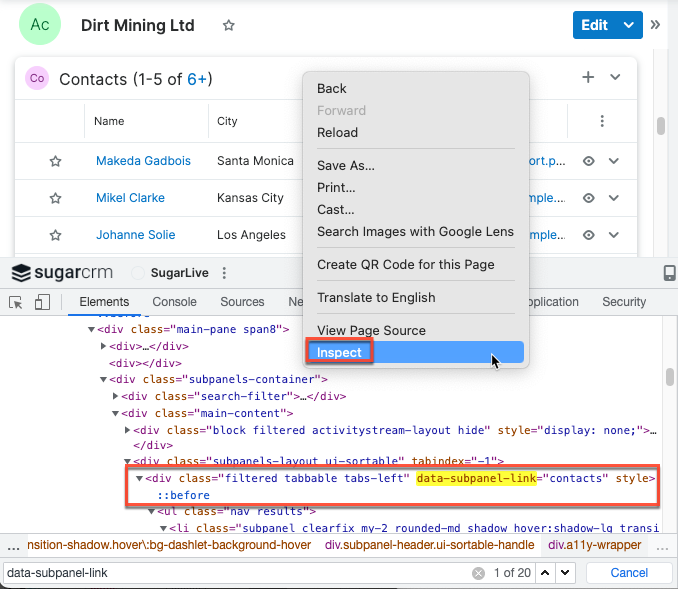
Task: Expand the activitystream-layout div node
Action: tap(128, 430)
